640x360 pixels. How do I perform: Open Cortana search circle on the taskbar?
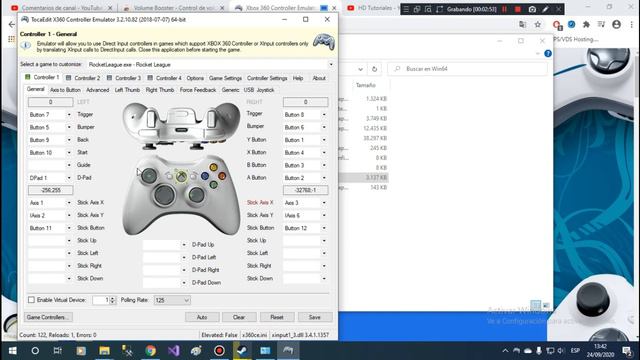tap(35, 351)
